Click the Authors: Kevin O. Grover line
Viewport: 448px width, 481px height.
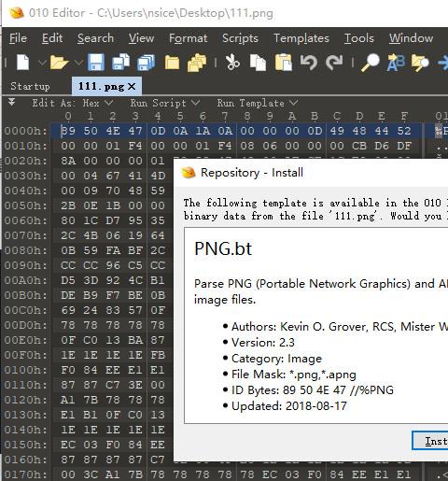340,327
